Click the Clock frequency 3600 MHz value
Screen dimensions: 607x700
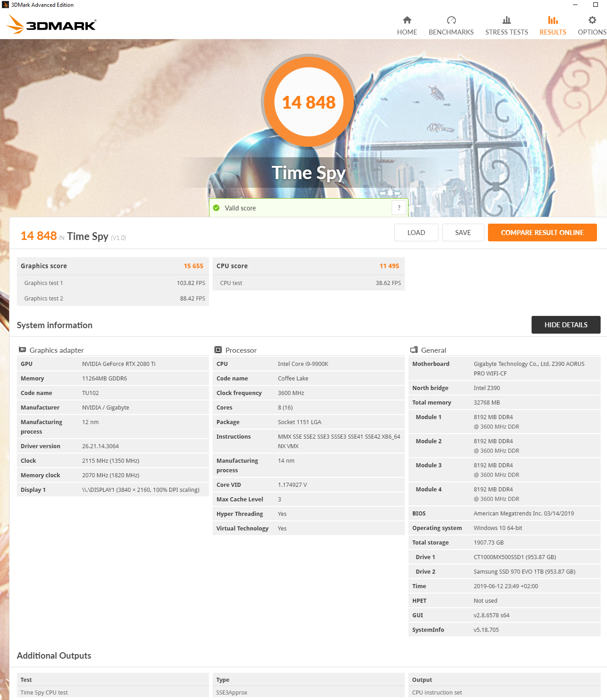tap(291, 393)
